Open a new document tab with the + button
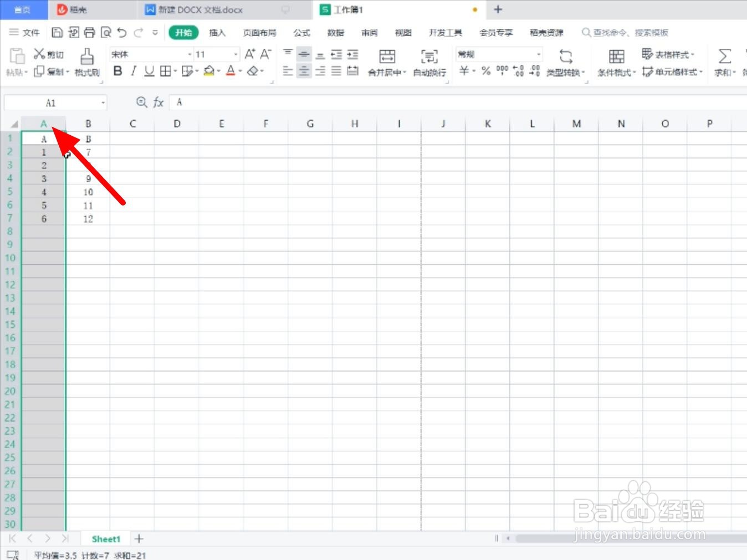The image size is (747, 560). pyautogui.click(x=498, y=9)
